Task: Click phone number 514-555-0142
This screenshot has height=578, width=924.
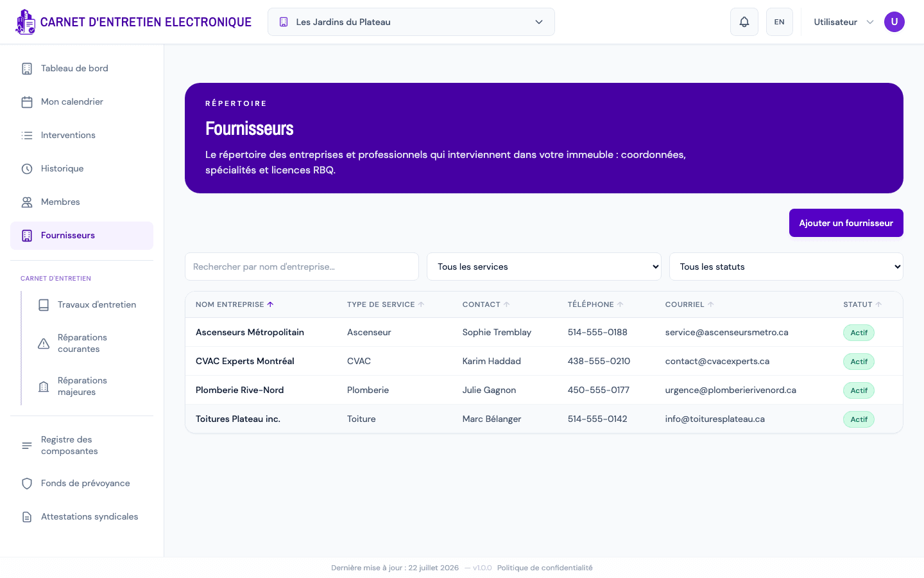Action: click(597, 419)
